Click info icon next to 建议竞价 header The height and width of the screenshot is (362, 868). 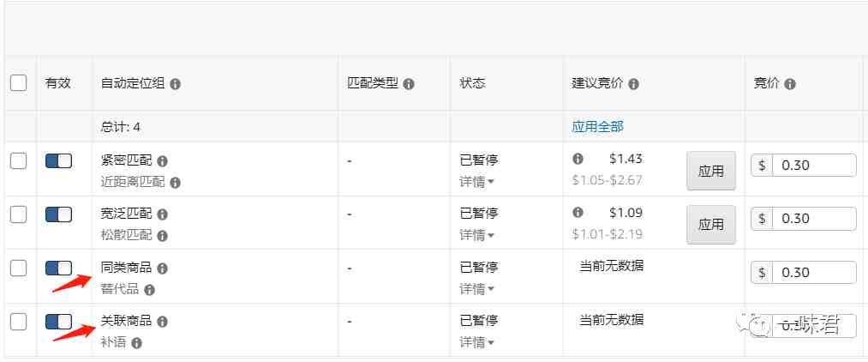click(x=633, y=84)
